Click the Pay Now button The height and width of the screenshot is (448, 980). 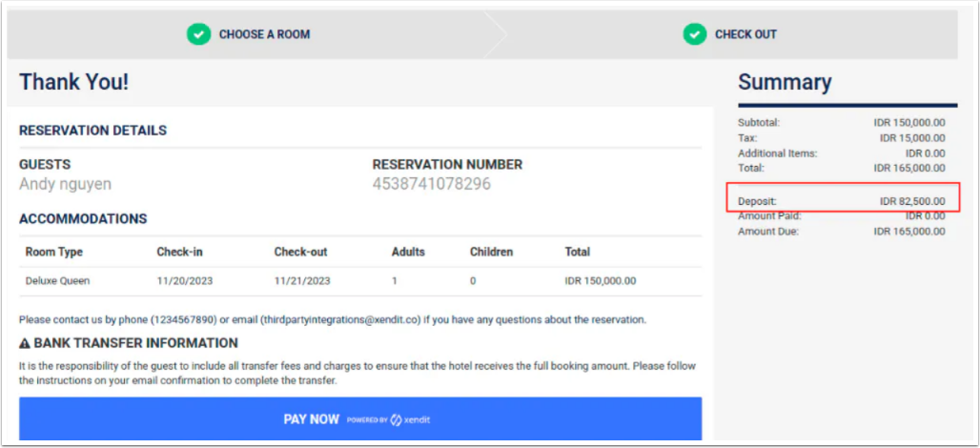(x=360, y=418)
